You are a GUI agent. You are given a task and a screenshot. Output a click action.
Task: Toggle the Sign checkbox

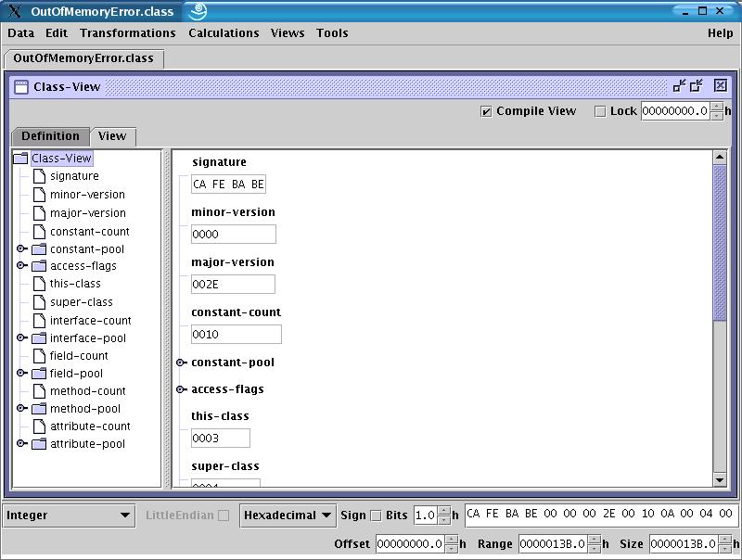(x=376, y=515)
